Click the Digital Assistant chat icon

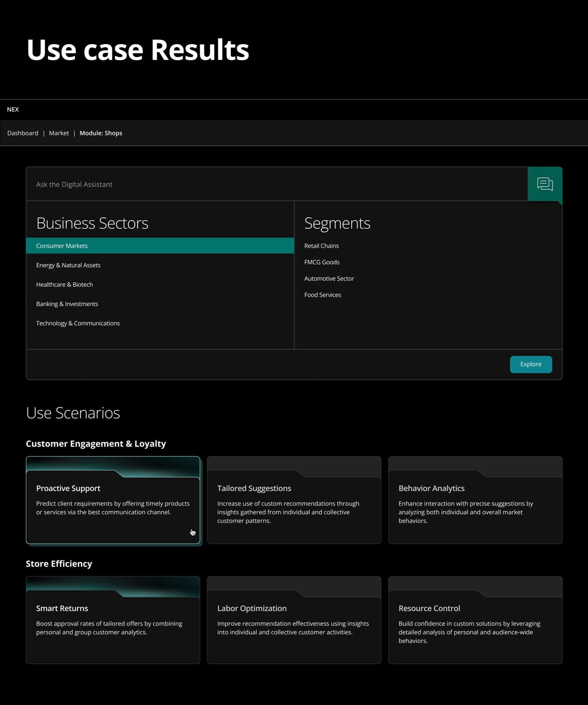click(x=545, y=184)
